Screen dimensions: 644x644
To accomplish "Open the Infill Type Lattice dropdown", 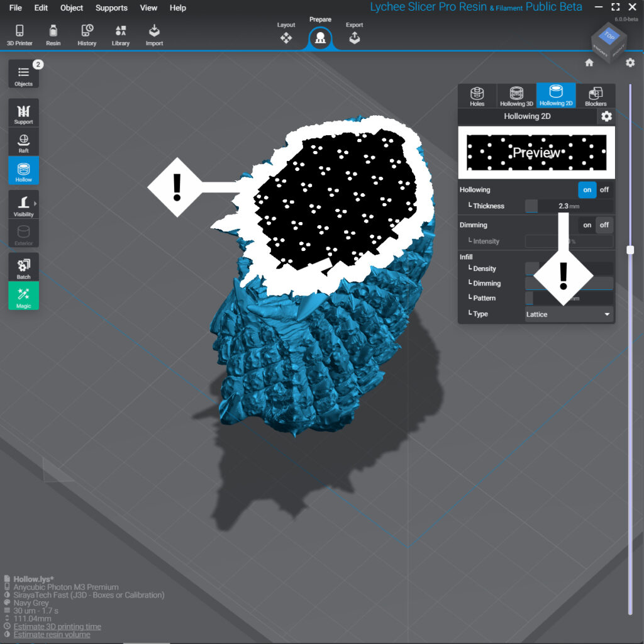I will 568,314.
